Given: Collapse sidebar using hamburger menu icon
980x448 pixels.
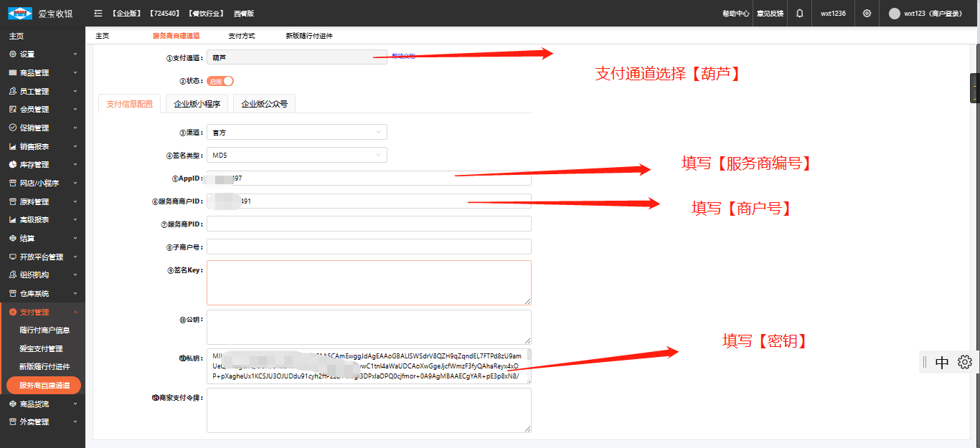Looking at the screenshot, I should [98, 14].
